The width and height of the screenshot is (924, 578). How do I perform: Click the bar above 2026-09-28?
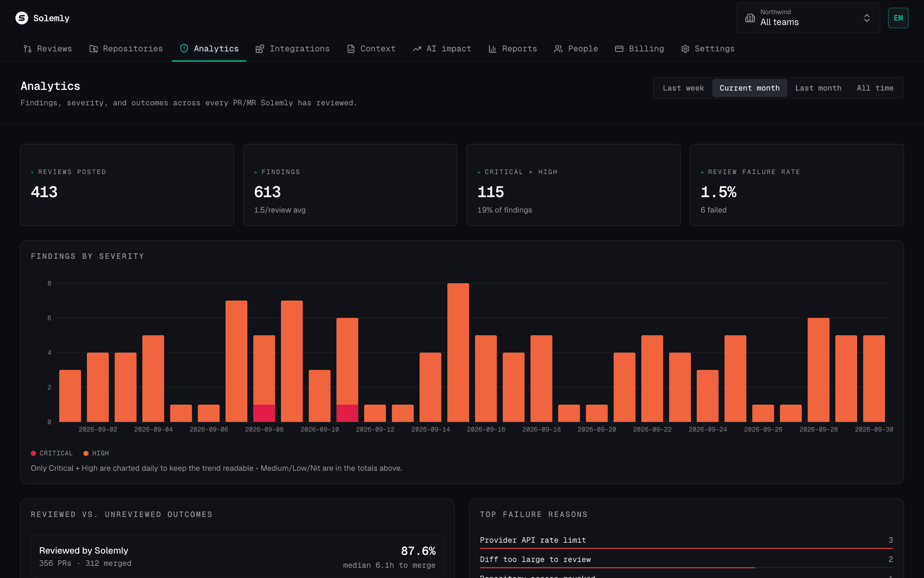point(819,370)
